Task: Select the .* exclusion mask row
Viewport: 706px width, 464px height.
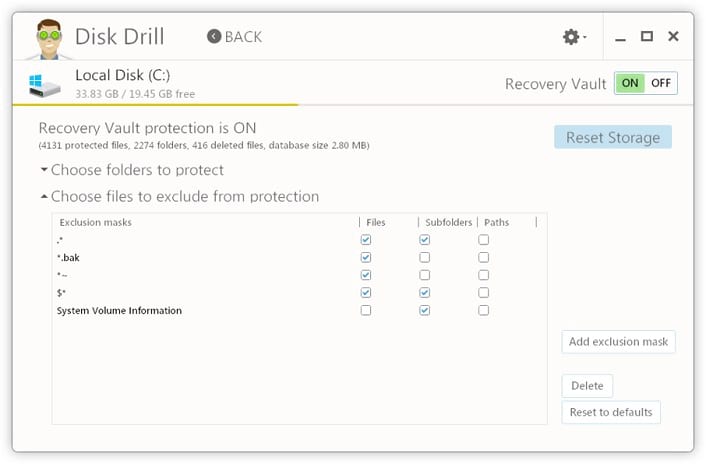Action: coord(299,240)
